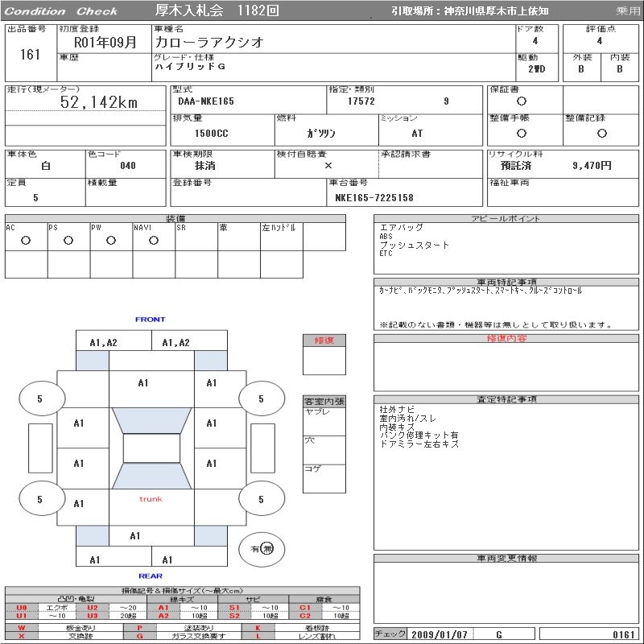Click the circle mark under 整備記録
644x644 pixels.
[x=601, y=133]
